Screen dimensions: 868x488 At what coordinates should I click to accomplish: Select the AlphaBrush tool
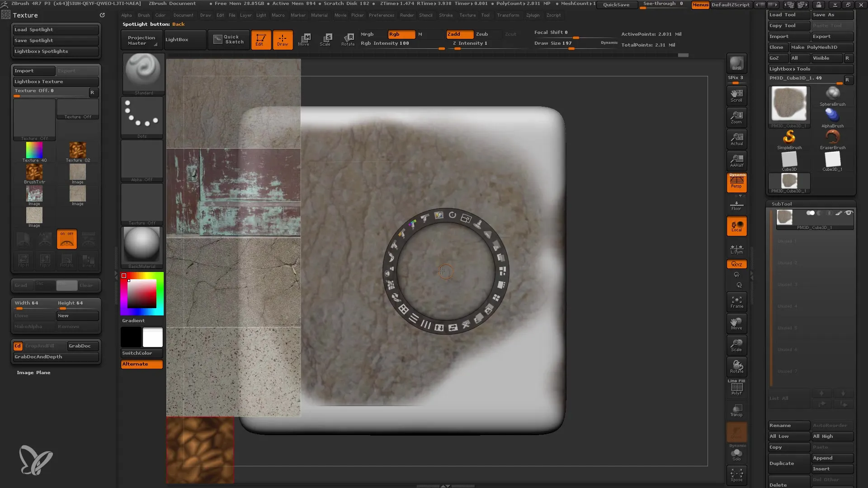832,118
